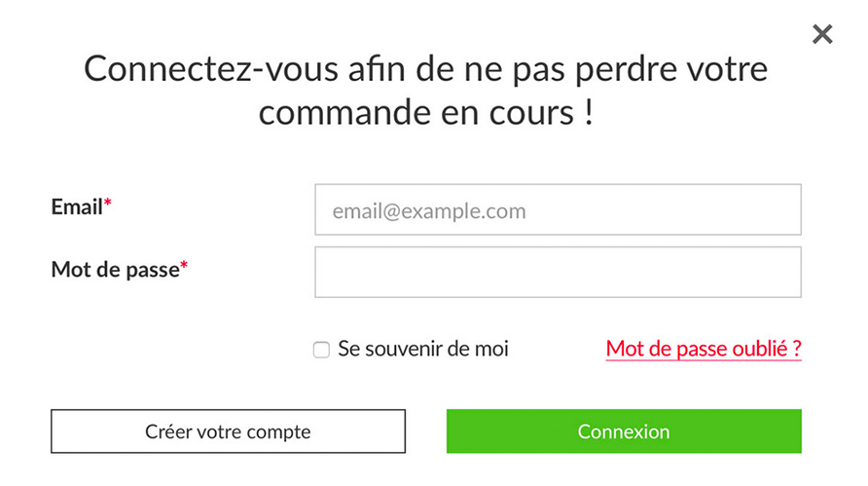The height and width of the screenshot is (486, 868).
Task: Click the bold "Mot de passe" field label
Action: 115,269
